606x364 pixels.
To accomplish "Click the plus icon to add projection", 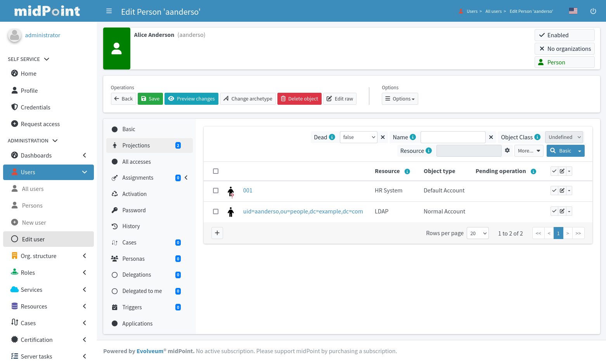I will pos(217,233).
